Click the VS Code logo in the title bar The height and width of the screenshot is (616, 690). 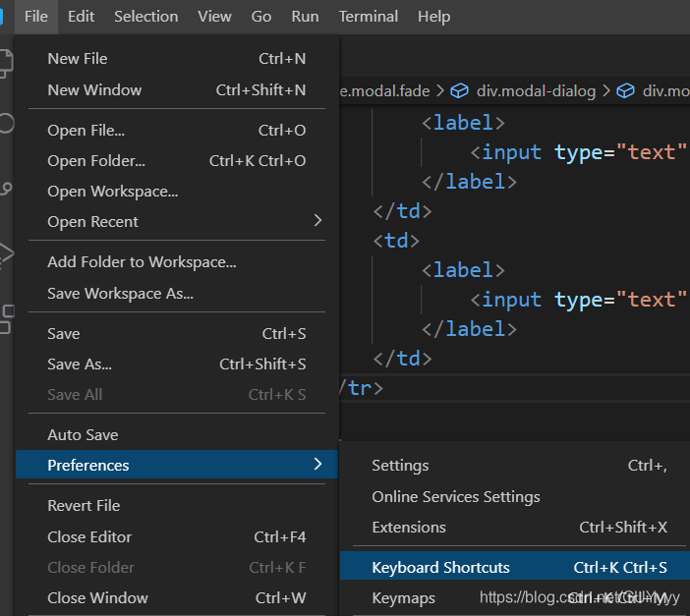(x=3, y=17)
